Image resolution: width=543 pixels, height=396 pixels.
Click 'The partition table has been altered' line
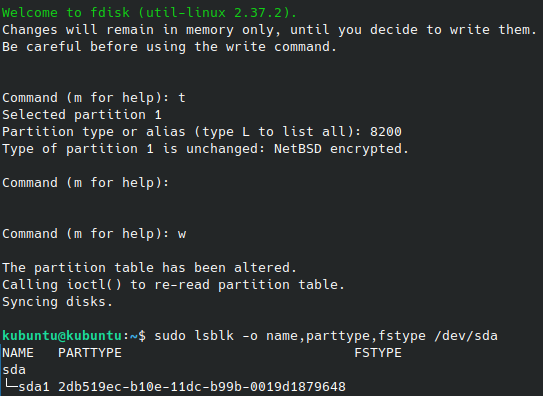point(149,268)
